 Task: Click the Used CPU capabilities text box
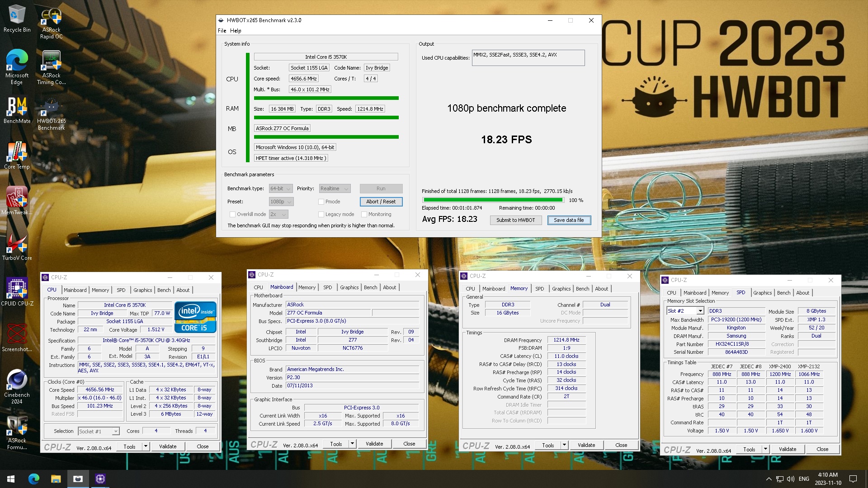[x=528, y=58]
